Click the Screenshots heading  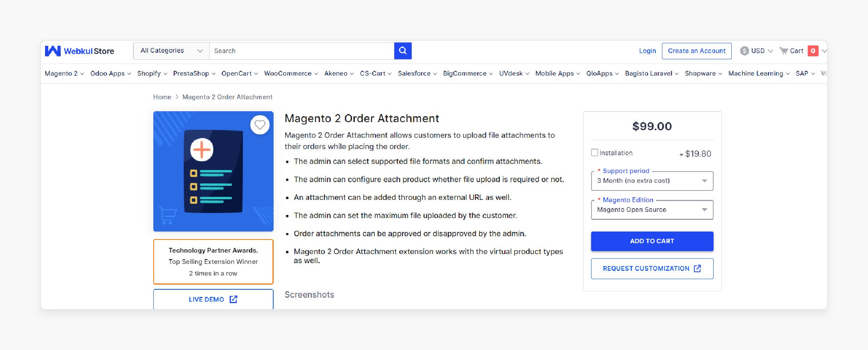309,295
